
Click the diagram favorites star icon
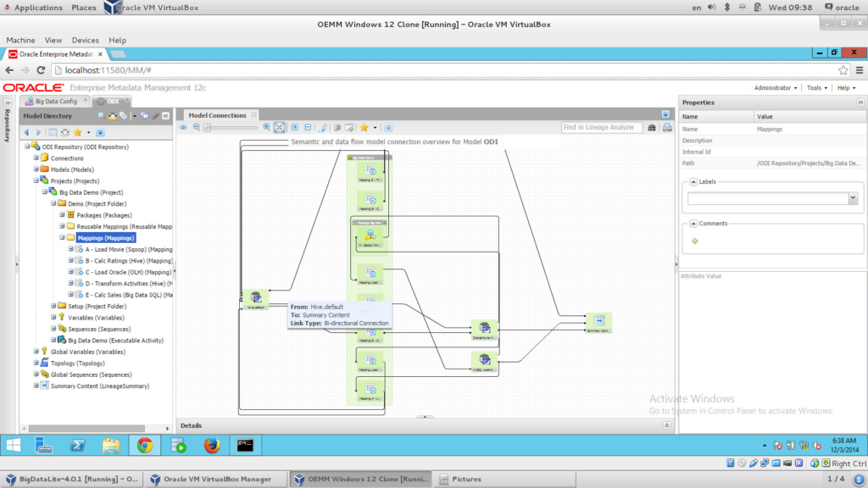coord(364,128)
